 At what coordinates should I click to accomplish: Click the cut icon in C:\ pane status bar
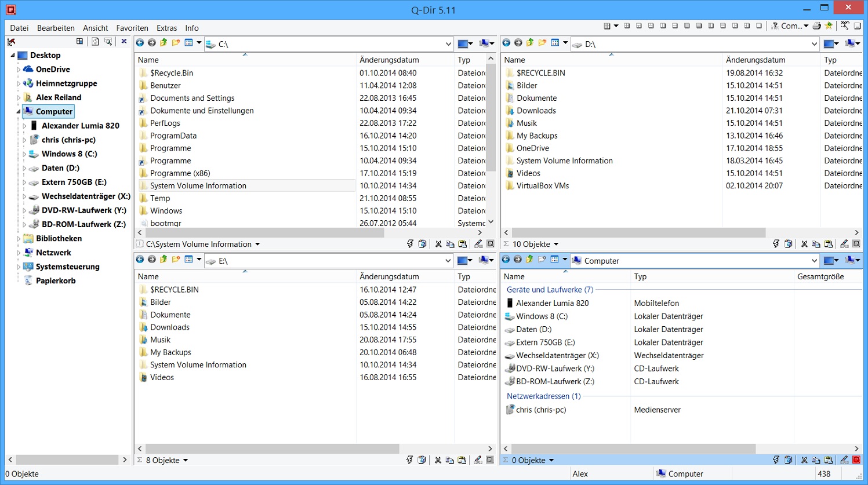(438, 245)
